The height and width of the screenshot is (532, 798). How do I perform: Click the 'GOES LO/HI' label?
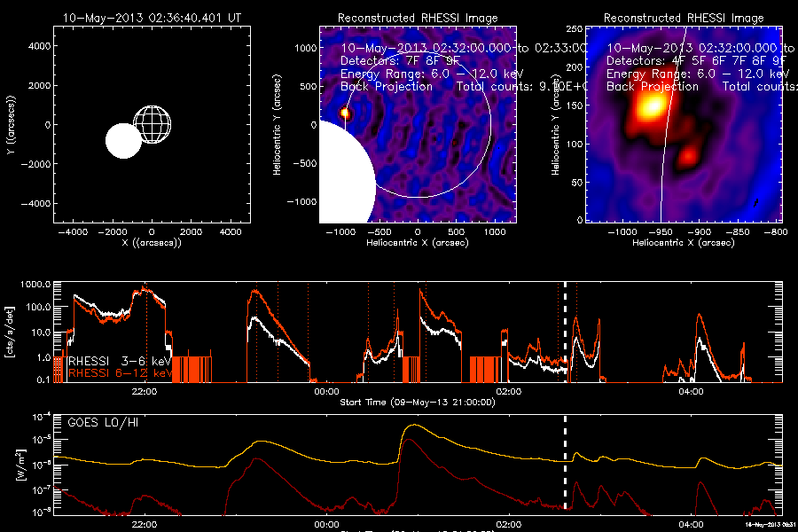click(x=103, y=423)
